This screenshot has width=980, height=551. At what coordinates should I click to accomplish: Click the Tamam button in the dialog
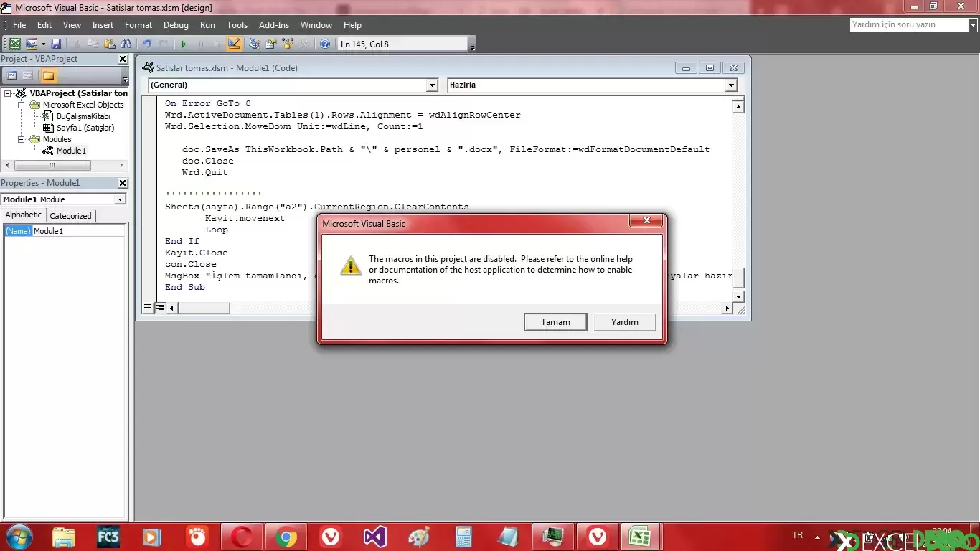(555, 322)
